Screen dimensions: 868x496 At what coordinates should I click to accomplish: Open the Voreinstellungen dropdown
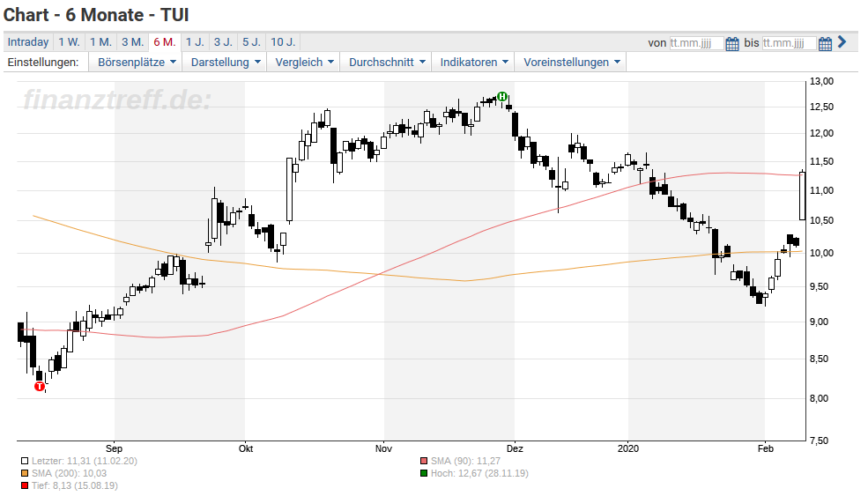click(x=571, y=62)
